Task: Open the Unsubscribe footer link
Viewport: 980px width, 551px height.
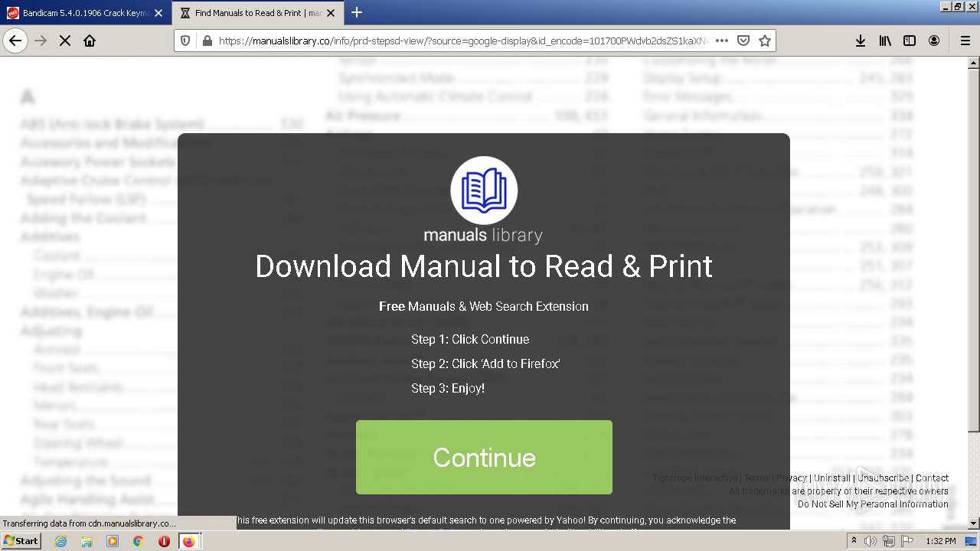Action: click(x=883, y=478)
